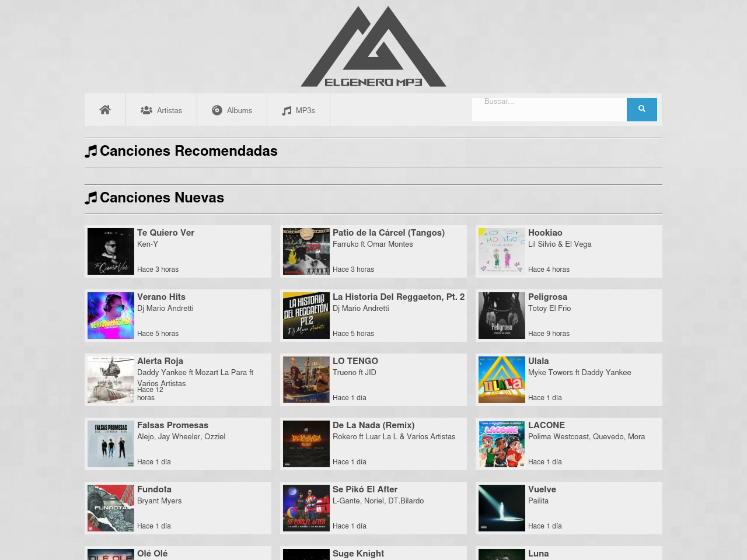Viewport: 747px width, 560px height.
Task: Click artist text Myke Towers ft Daddy Yankee
Action: (580, 373)
